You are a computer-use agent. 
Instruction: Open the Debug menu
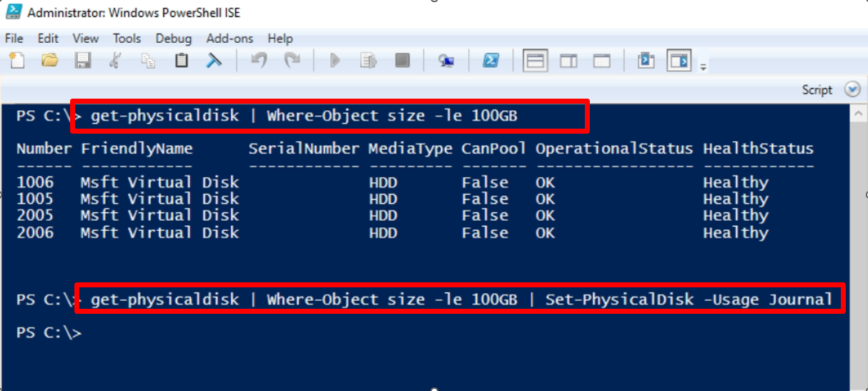pyautogui.click(x=174, y=39)
